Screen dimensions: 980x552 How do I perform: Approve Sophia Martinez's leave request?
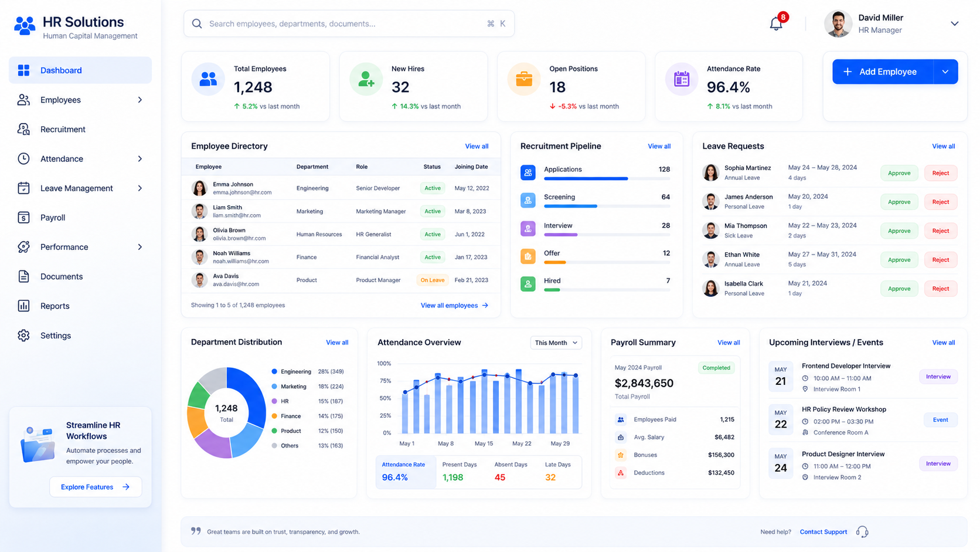899,173
